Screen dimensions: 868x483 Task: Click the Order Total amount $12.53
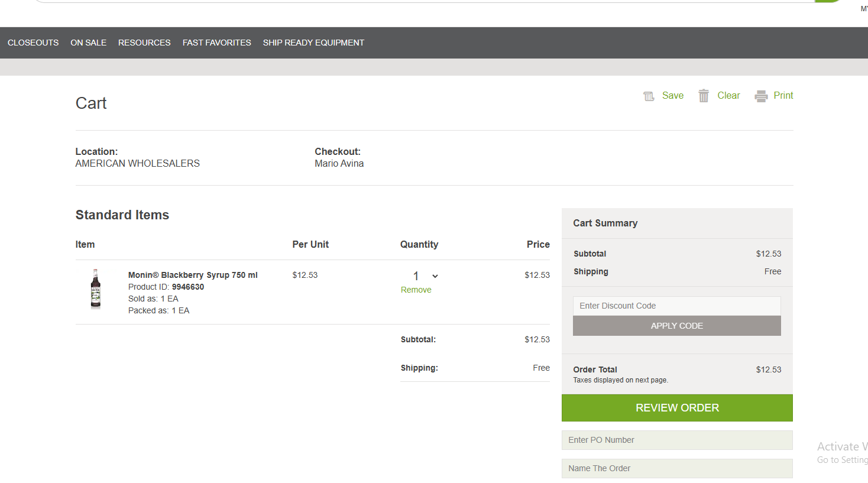(769, 369)
